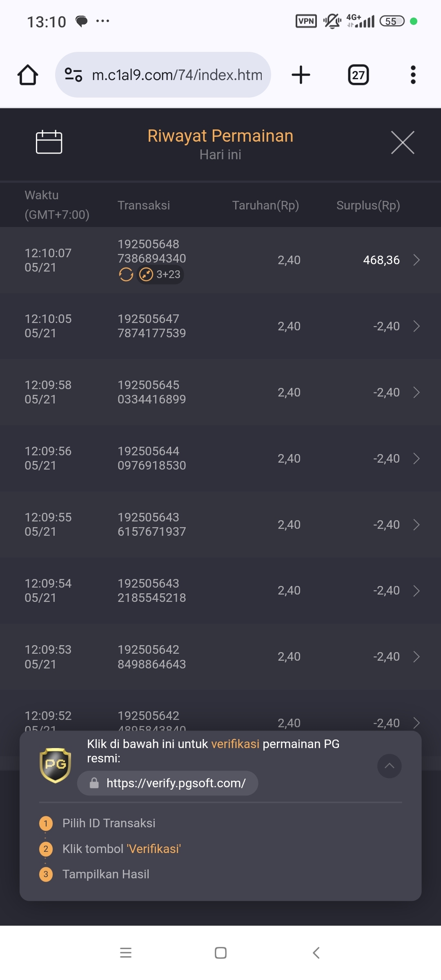Open the browser three-dot menu
This screenshot has height=980, width=441.
click(413, 75)
